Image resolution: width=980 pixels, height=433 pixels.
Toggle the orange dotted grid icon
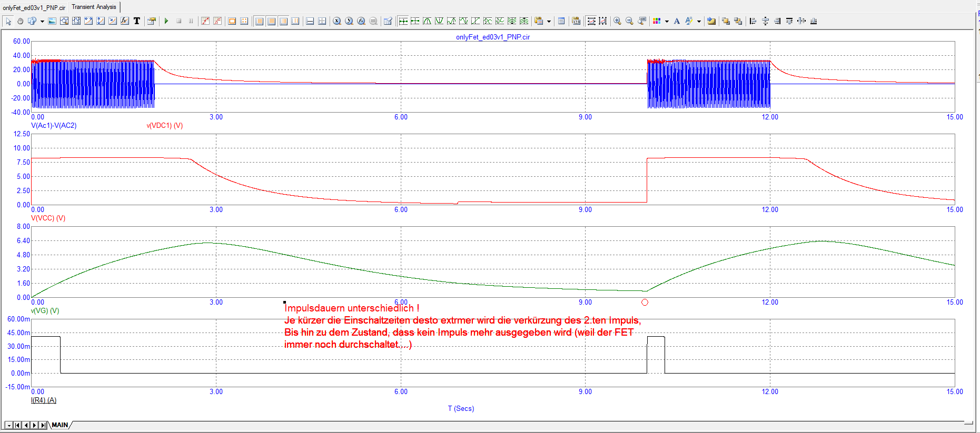tap(244, 21)
